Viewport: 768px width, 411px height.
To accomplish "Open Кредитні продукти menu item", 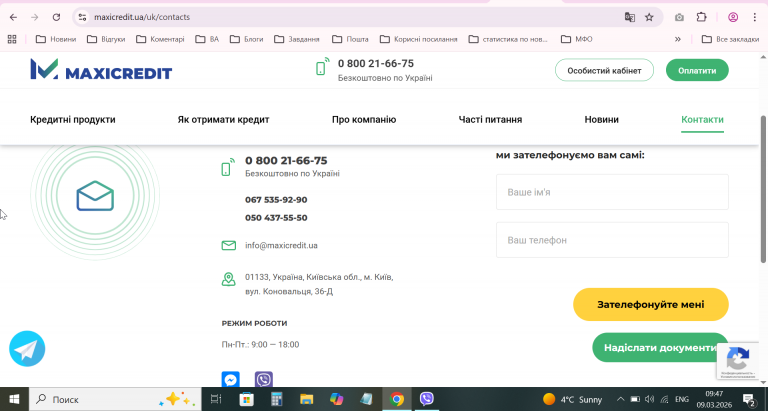I will (x=72, y=120).
